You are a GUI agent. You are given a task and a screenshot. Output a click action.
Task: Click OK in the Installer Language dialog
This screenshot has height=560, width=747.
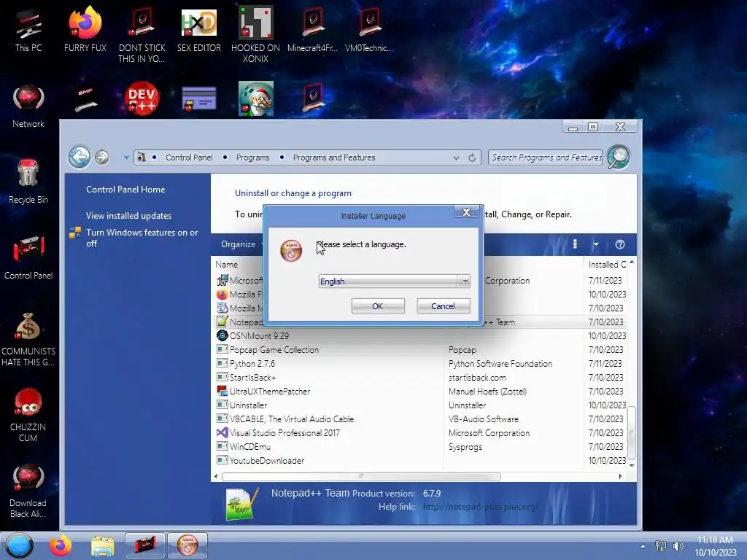[378, 306]
